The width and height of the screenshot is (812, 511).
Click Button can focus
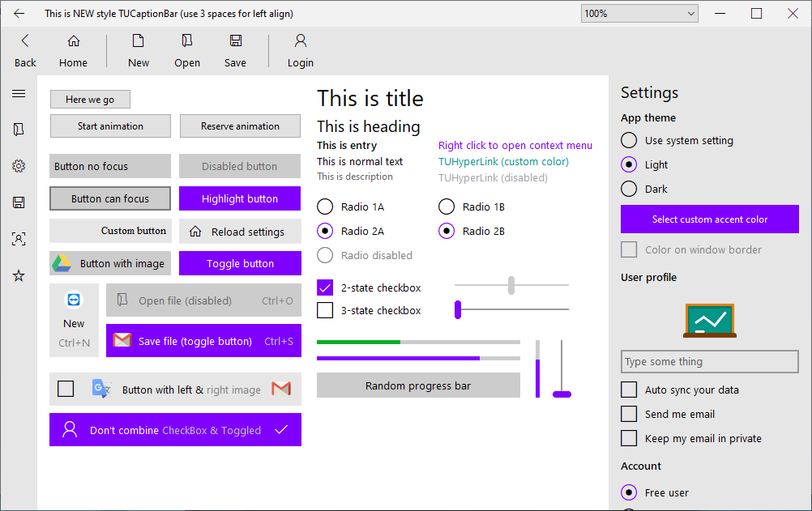click(110, 198)
